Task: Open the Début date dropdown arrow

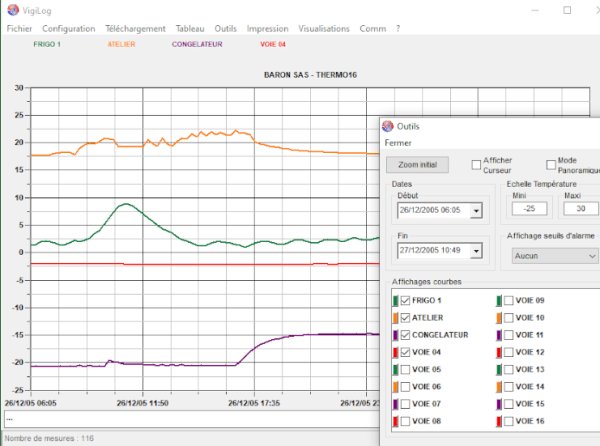Action: [476, 210]
